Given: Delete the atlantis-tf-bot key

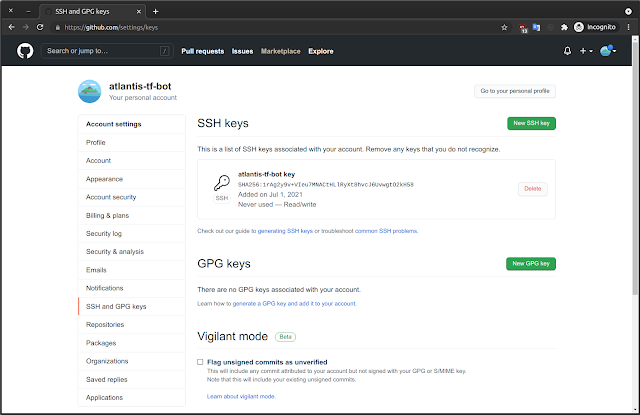Looking at the screenshot, I should (533, 189).
